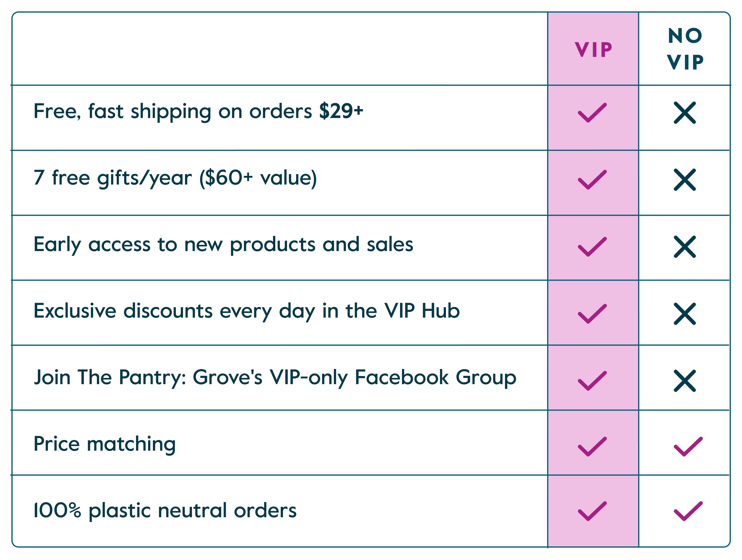The width and height of the screenshot is (742, 560).
Task: Select the pink VIP column header
Action: [x=593, y=50]
